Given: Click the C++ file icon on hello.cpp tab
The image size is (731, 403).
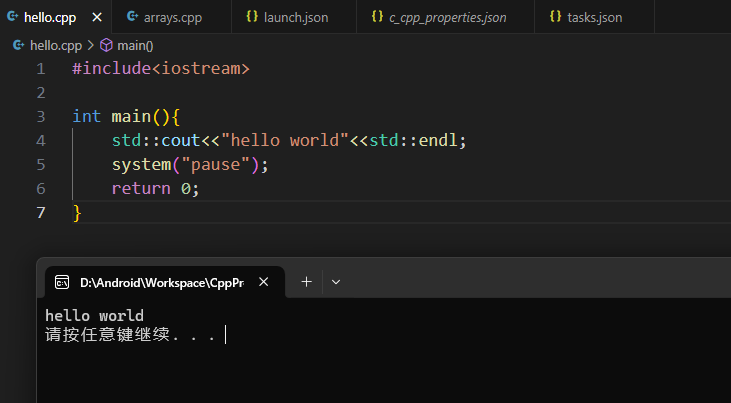Looking at the screenshot, I should 12,17.
